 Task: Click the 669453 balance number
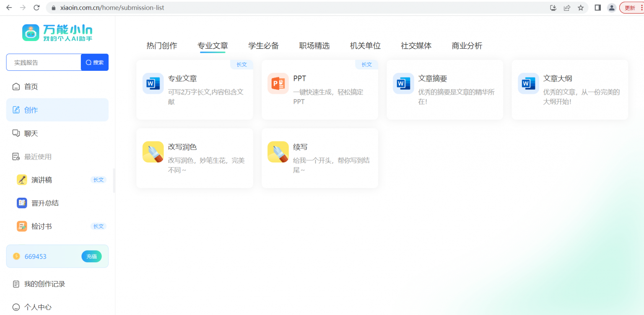[x=36, y=256]
